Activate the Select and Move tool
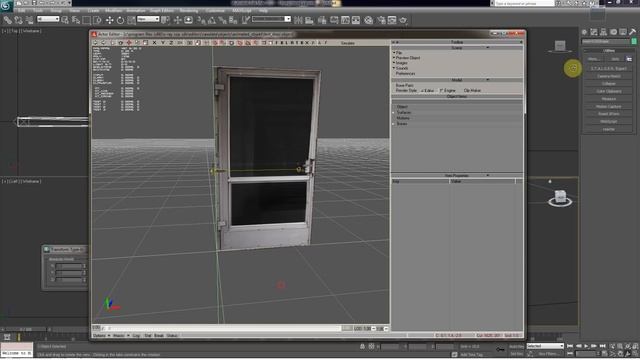 (109, 20)
